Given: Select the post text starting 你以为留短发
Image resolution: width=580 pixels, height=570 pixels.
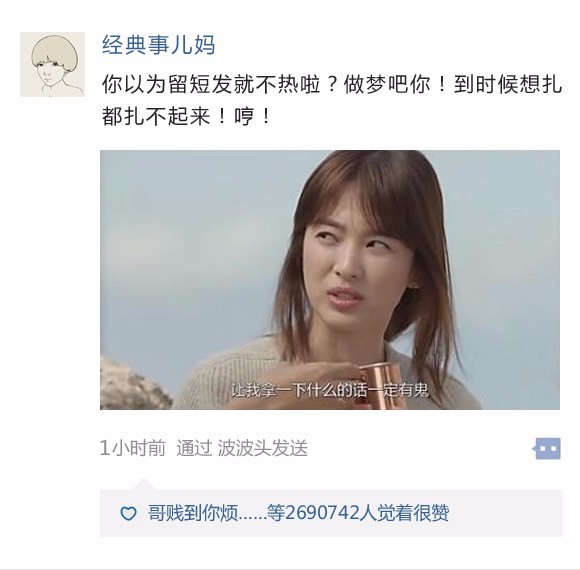Looking at the screenshot, I should tap(332, 101).
